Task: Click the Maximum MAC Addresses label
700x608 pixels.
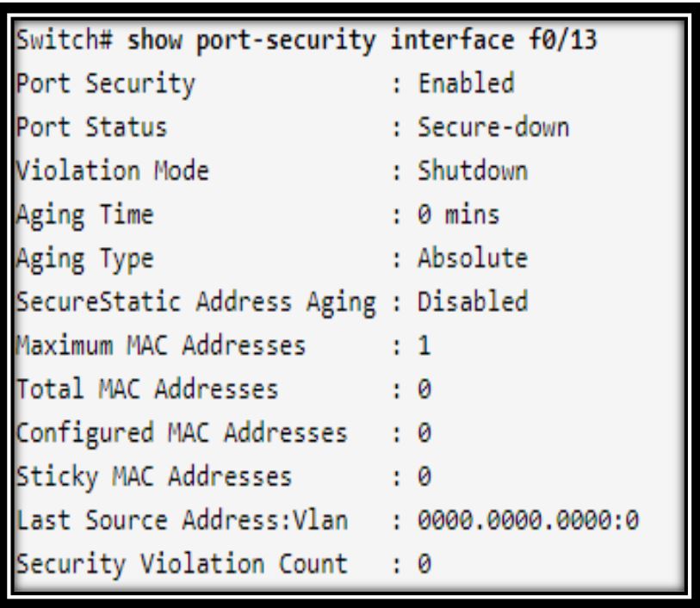Action: coord(161,345)
